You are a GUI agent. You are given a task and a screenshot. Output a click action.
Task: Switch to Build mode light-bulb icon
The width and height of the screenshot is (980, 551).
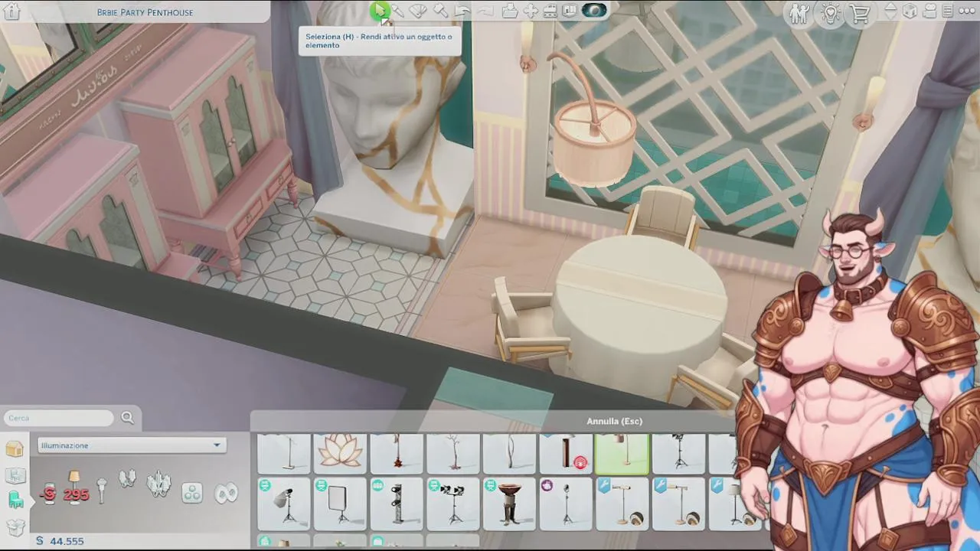830,14
